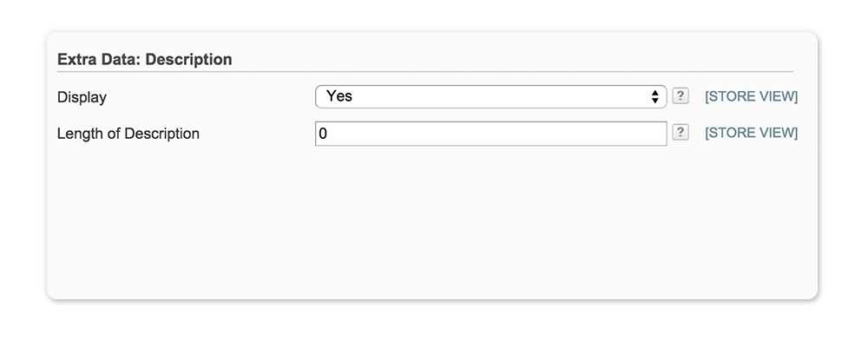868x347 pixels.
Task: Click the "0" value in the length field
Action: 323,134
